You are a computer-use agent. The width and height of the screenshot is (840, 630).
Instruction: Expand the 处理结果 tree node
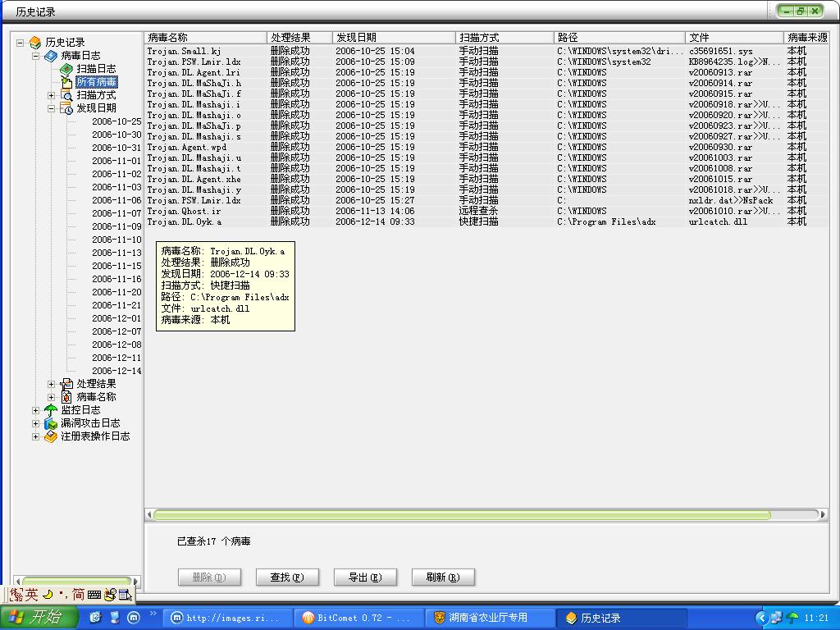pos(52,384)
